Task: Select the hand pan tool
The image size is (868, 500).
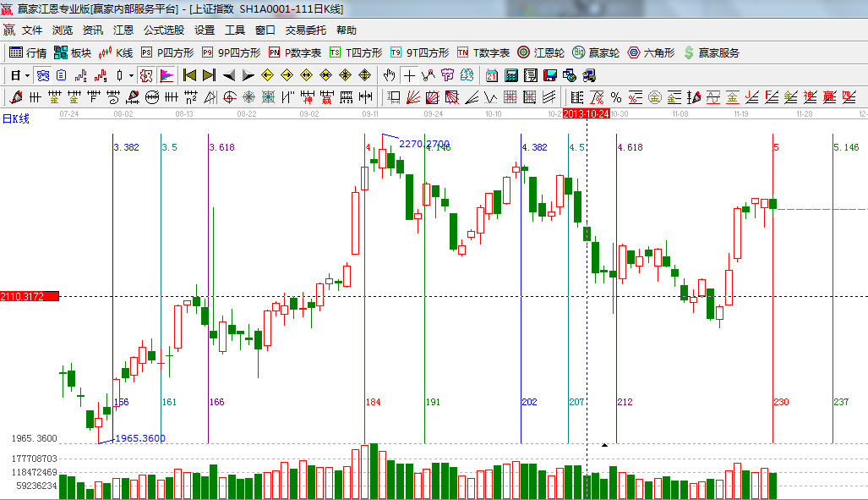Action: click(x=389, y=75)
